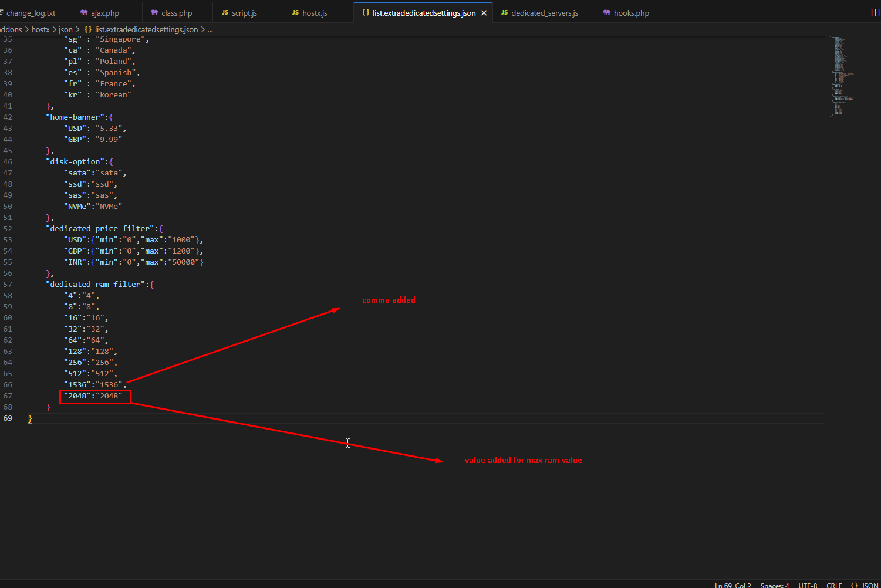Click the PHP icon on hooks.php tab
This screenshot has width=881, height=588.
pos(606,13)
